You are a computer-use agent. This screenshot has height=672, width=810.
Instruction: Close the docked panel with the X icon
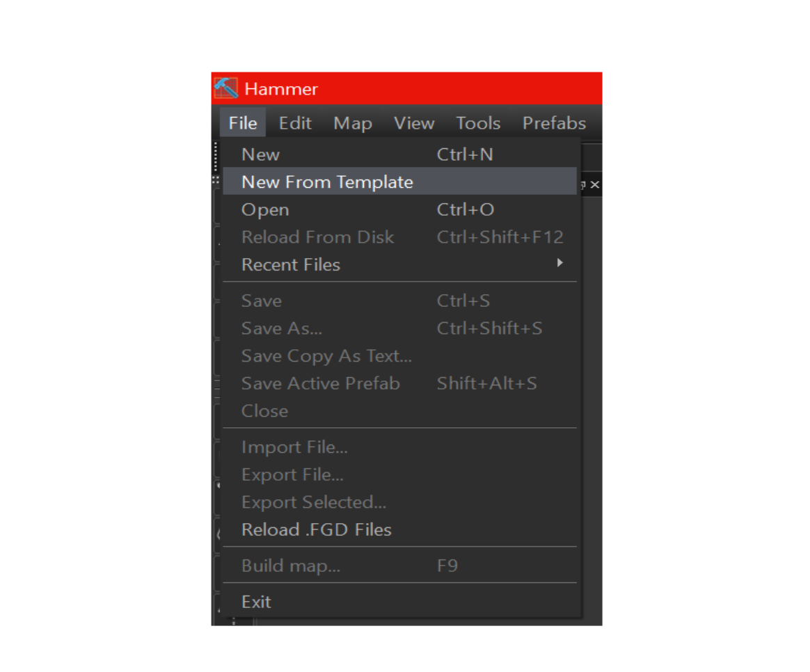tap(595, 184)
